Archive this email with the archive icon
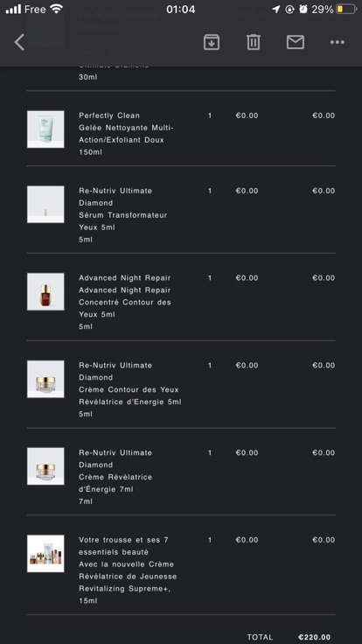Image resolution: width=362 pixels, height=644 pixels. tap(212, 42)
